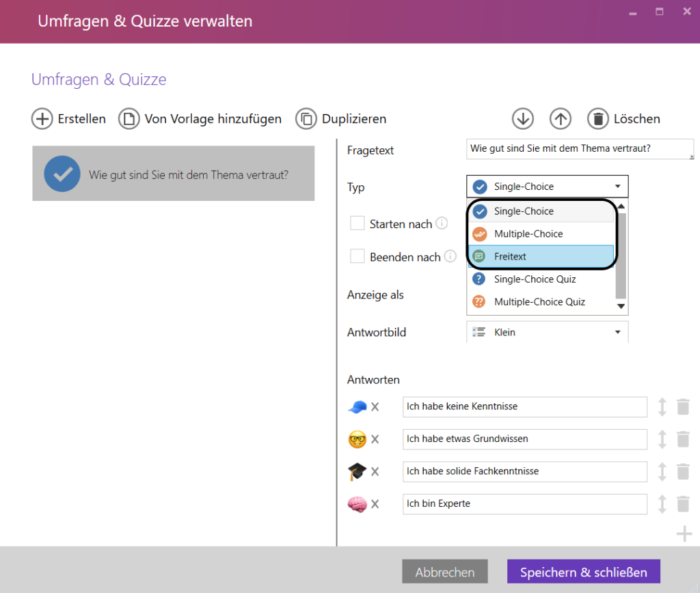The width and height of the screenshot is (700, 593).
Task: Delete answer 'Ich habe etwas Grundwissen'
Action: click(x=683, y=439)
